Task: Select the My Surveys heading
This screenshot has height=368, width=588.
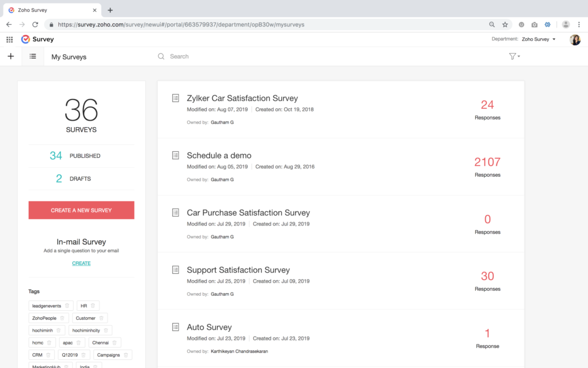Action: pos(69,57)
